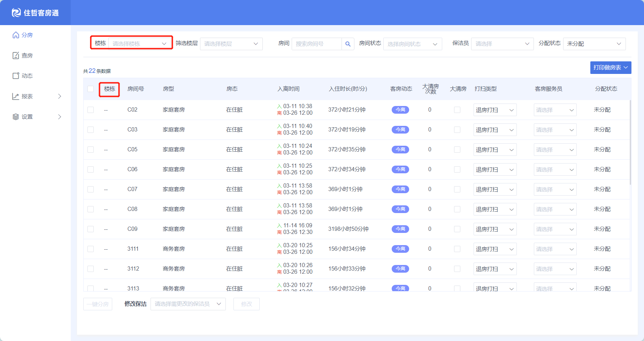
Task: Click the 今离 badge in row 3111
Action: point(400,249)
